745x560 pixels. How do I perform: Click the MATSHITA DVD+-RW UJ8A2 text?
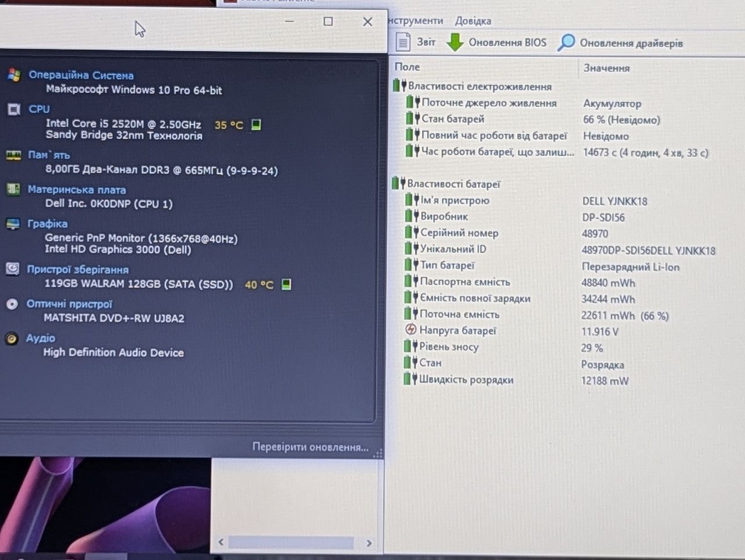[x=114, y=318]
